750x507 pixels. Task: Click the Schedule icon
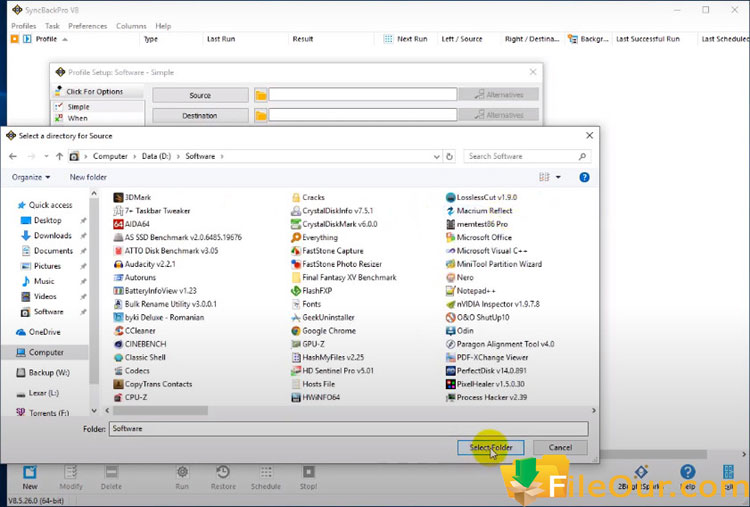(x=266, y=473)
